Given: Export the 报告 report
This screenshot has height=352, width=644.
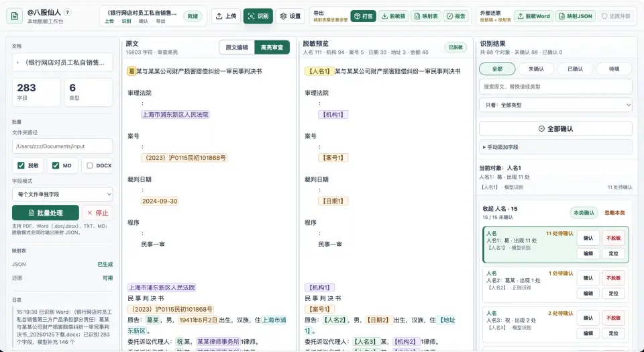Looking at the screenshot, I should point(456,16).
